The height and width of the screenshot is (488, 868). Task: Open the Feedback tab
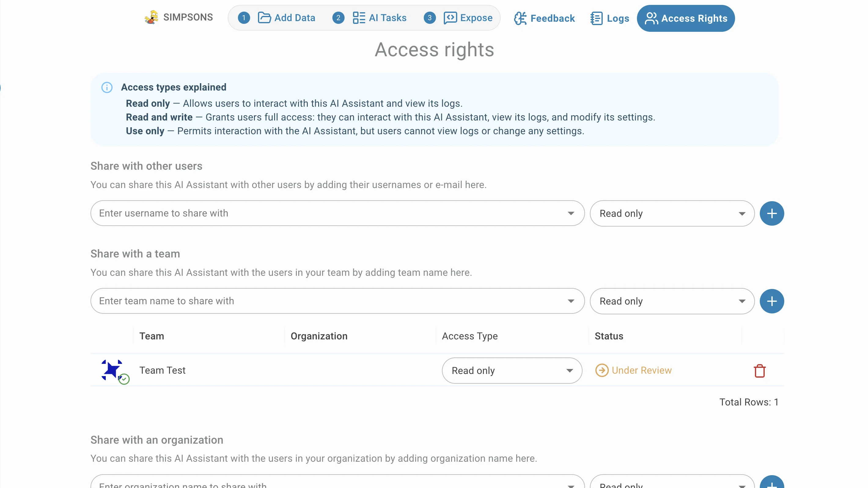[x=544, y=18]
